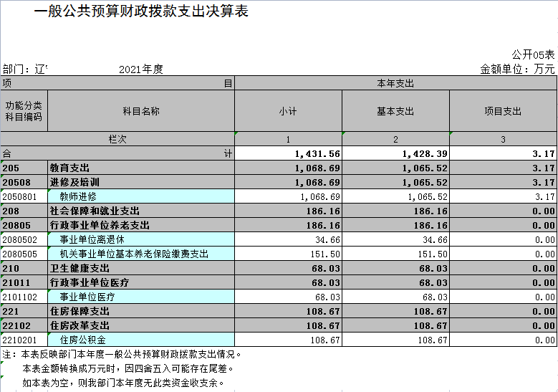Image resolution: width=558 pixels, height=392 pixels.
Task: Click the 本年支出 header cell
Action: 395,83
